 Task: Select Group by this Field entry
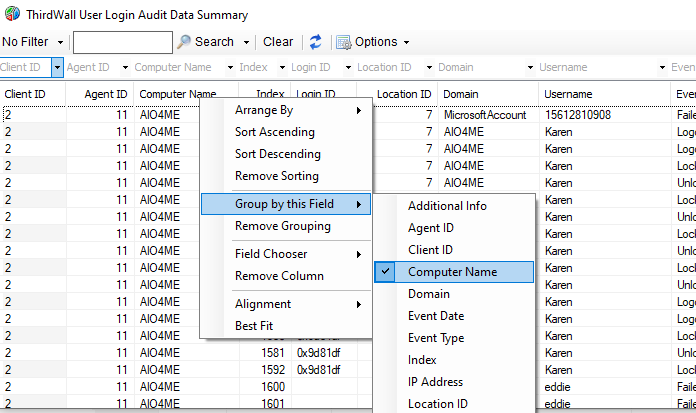point(286,204)
